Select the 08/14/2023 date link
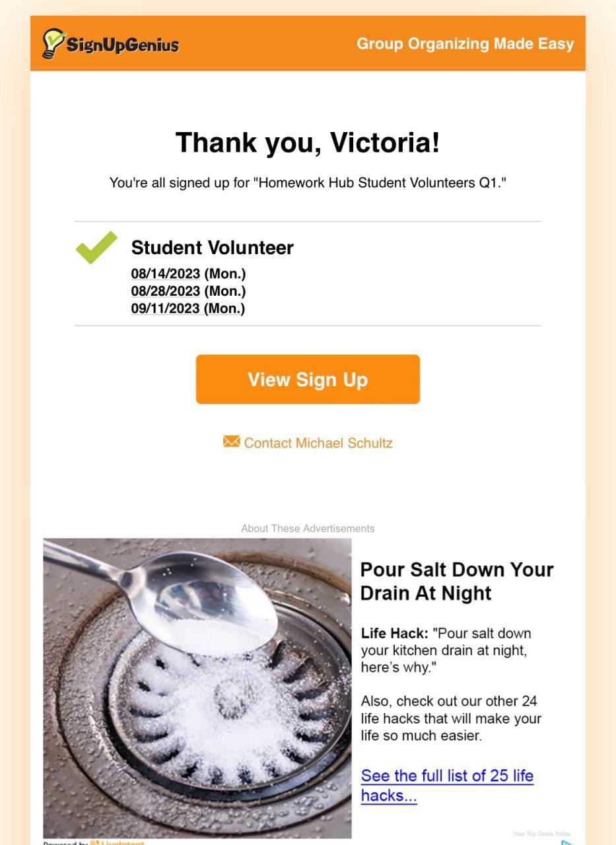The image size is (616, 845). [165, 274]
